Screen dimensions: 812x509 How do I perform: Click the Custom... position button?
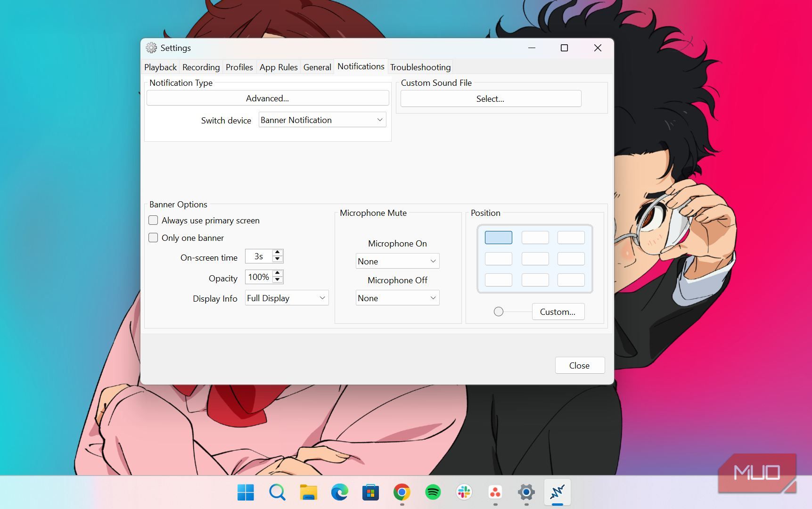[558, 312]
